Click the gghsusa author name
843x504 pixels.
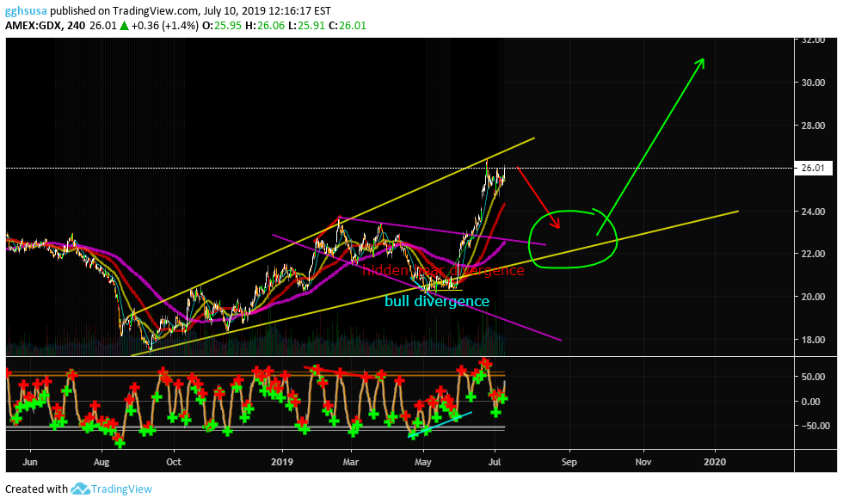(26, 10)
